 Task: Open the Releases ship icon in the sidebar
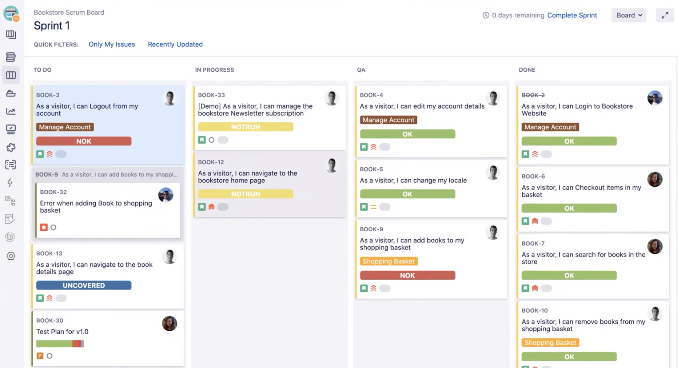[x=11, y=93]
